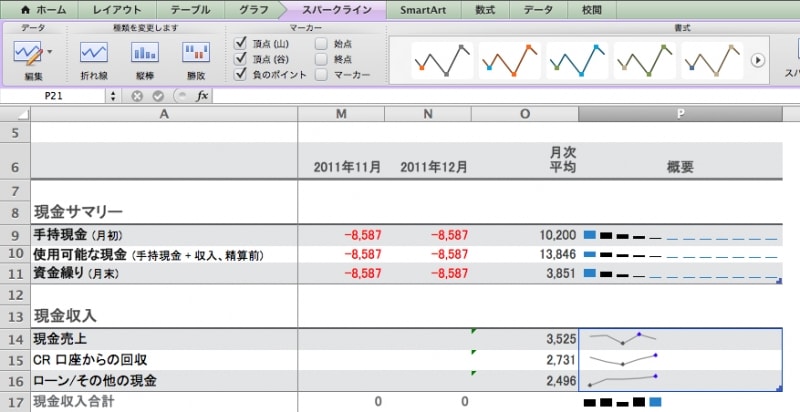Click the fx insert function icon
800x412 pixels.
(201, 96)
